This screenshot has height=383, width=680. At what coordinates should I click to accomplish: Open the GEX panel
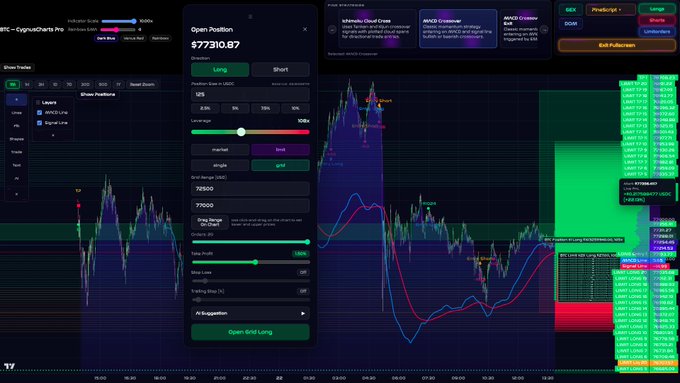click(571, 10)
